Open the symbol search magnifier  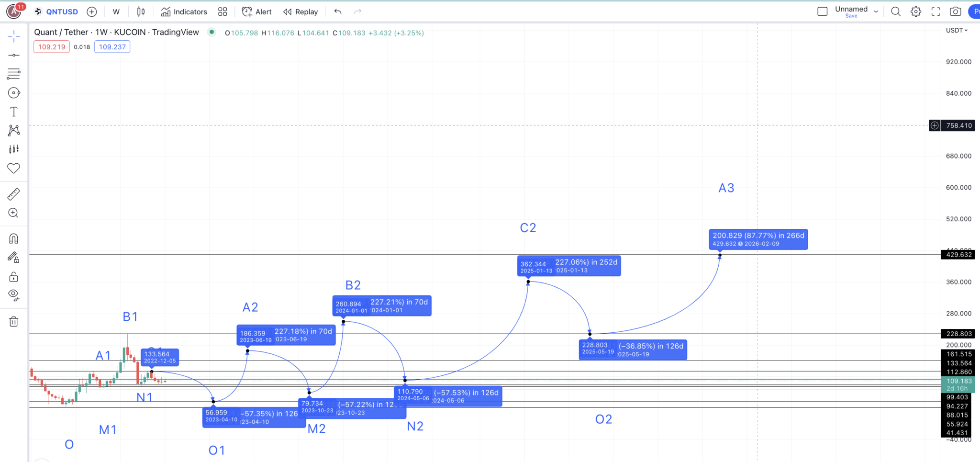click(896, 11)
